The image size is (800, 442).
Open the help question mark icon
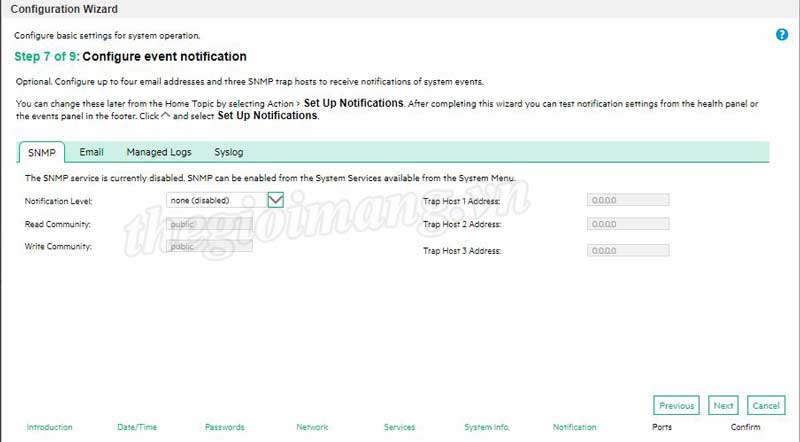coord(782,35)
